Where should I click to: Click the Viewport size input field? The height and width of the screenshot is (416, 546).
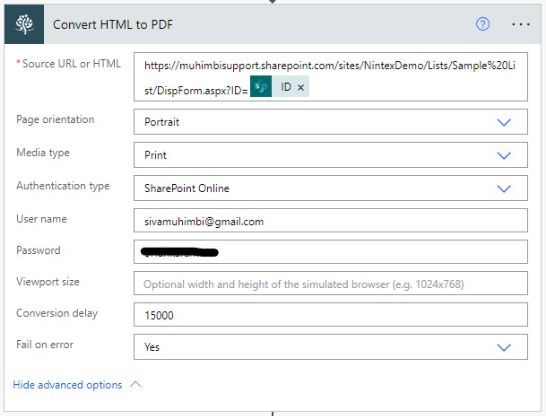[330, 283]
